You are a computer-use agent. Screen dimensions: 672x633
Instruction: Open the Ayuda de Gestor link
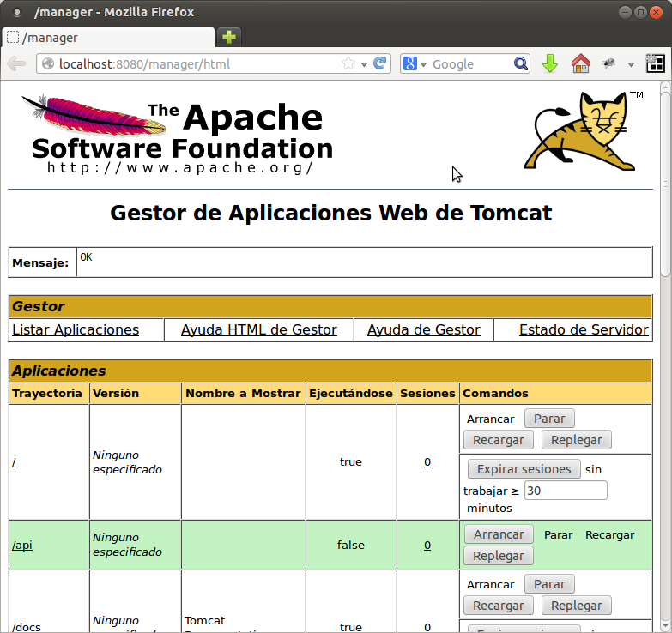tap(423, 329)
